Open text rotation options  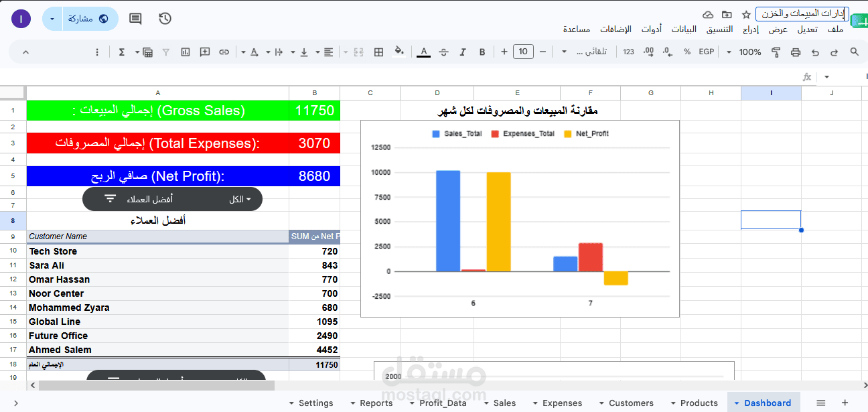(x=255, y=52)
